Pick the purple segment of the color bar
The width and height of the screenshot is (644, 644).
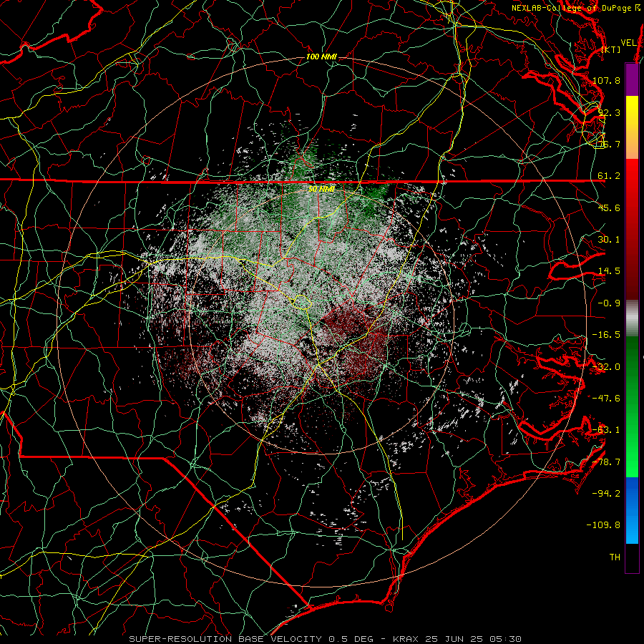632,79
